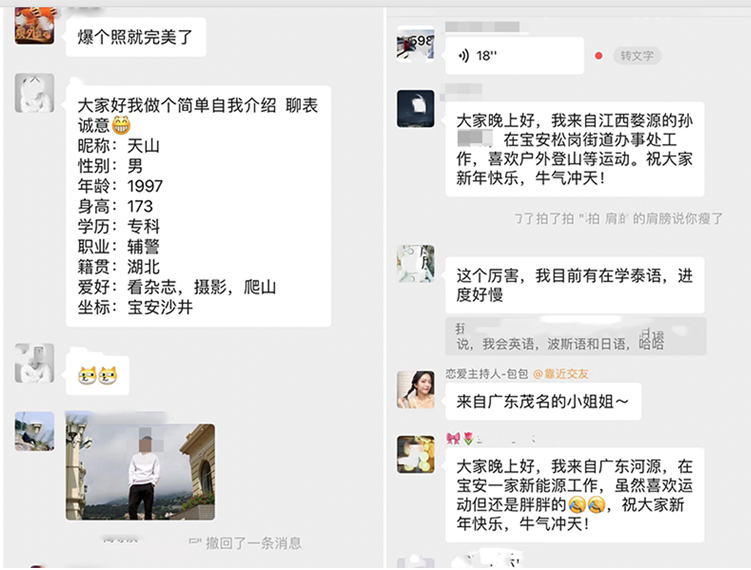Click the quoted reply about 英语 波斯语 日语
Image resolution: width=751 pixels, height=570 pixels.
576,336
